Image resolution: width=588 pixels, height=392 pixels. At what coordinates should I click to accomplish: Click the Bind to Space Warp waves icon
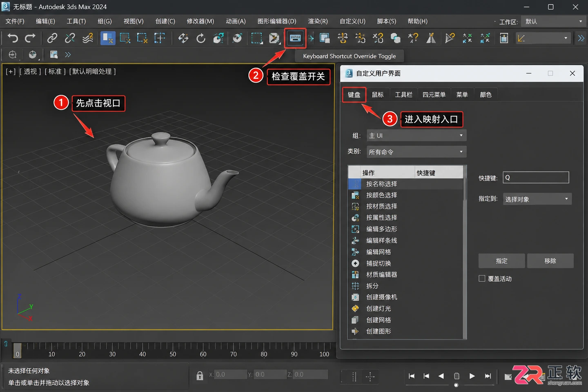coord(88,38)
